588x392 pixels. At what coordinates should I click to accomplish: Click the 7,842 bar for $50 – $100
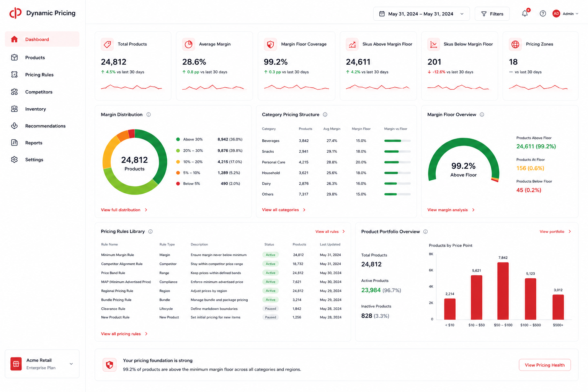click(503, 291)
